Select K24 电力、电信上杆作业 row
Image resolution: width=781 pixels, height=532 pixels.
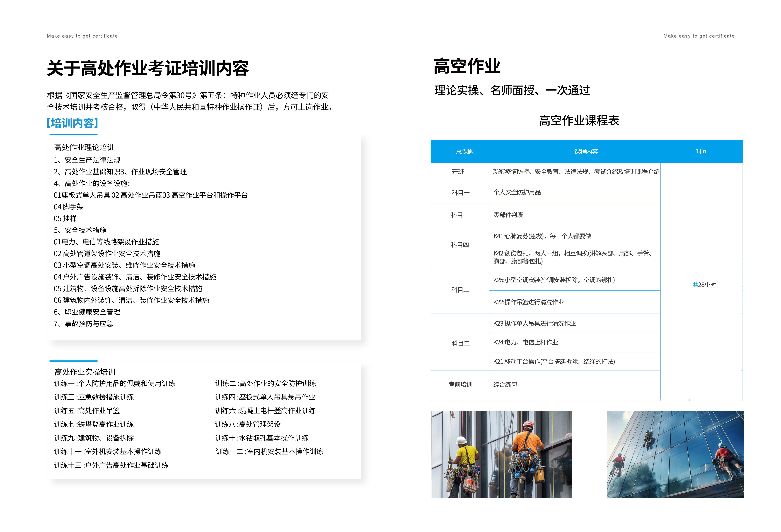click(x=525, y=342)
